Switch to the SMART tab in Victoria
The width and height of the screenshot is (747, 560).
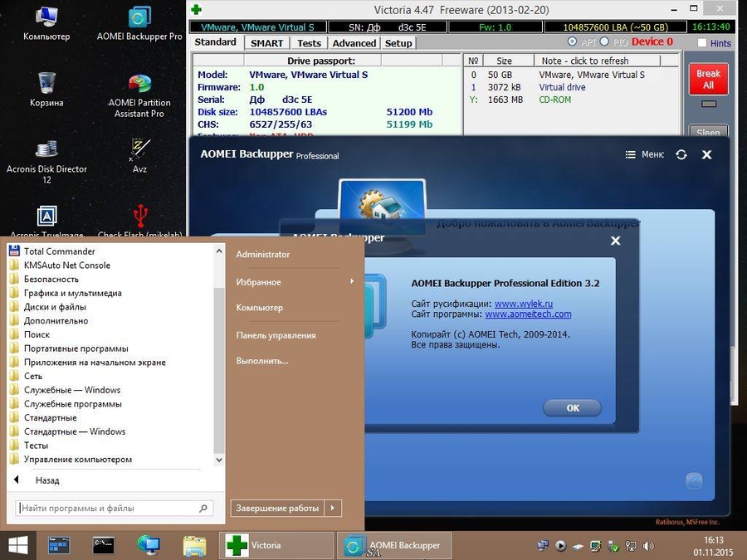[266, 43]
